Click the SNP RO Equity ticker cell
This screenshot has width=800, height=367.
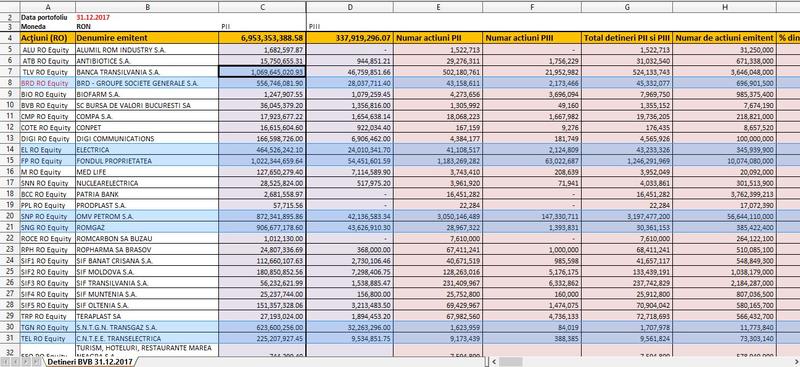tap(47, 216)
